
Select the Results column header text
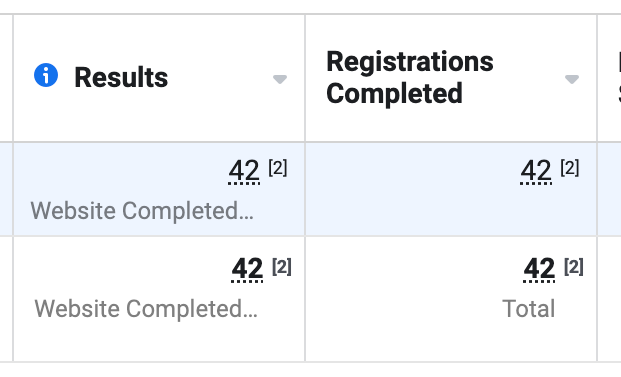121,77
